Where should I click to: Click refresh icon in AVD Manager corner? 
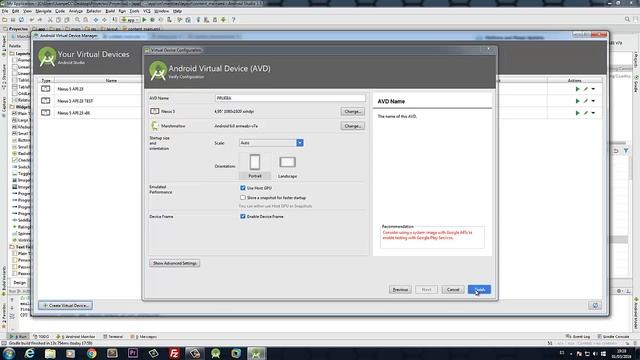[595, 305]
